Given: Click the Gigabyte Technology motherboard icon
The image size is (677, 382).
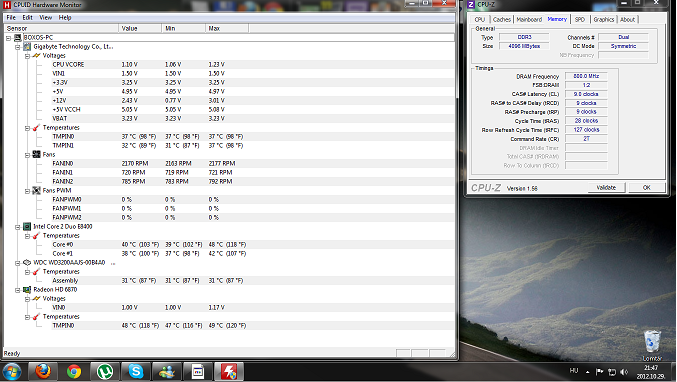Looking at the screenshot, I should point(27,47).
